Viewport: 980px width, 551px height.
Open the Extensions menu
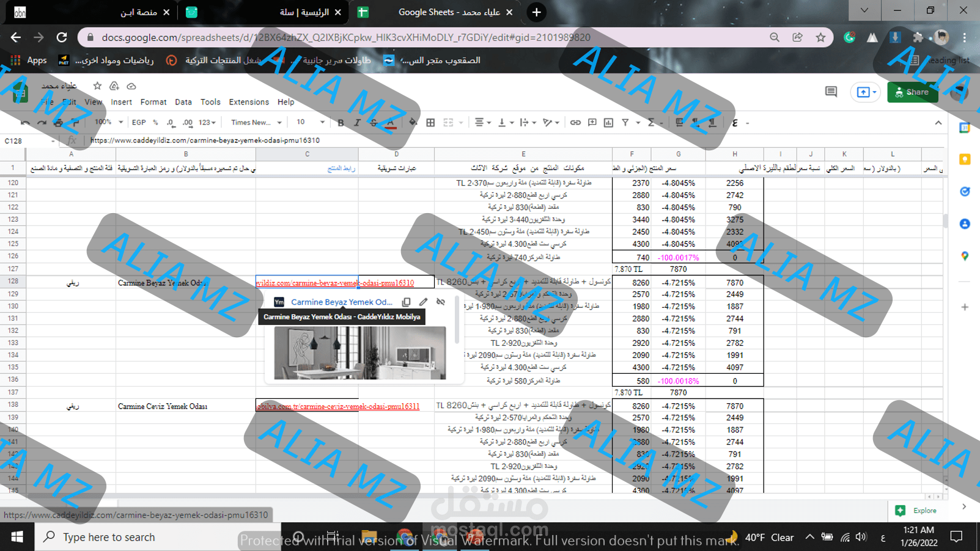coord(249,102)
